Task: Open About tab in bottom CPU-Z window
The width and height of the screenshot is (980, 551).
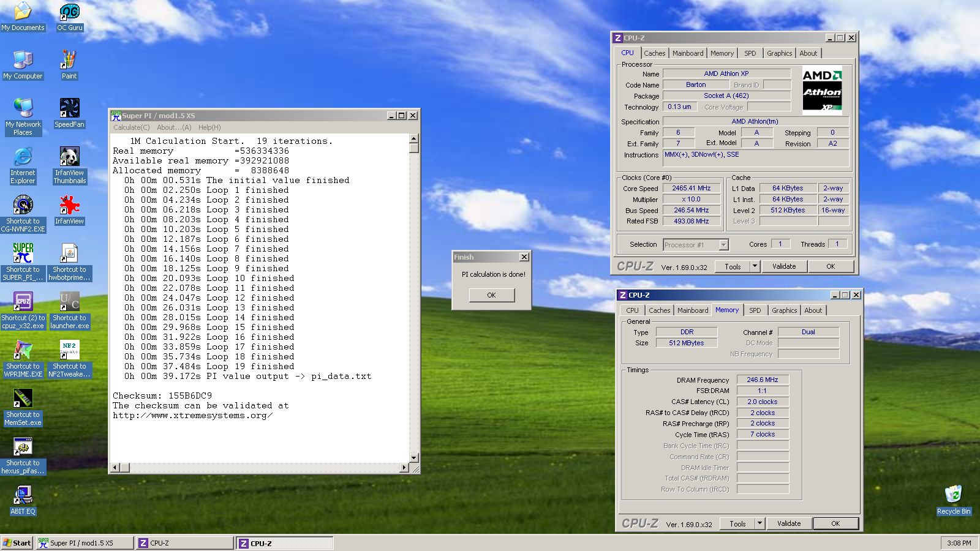Action: click(813, 310)
